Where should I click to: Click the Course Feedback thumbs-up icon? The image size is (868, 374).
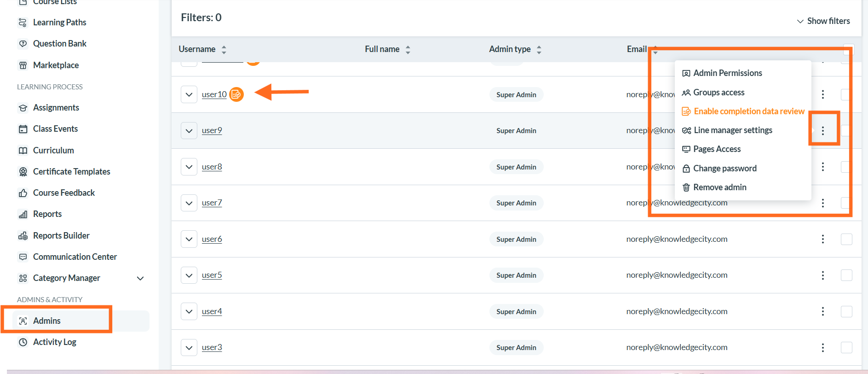(23, 193)
